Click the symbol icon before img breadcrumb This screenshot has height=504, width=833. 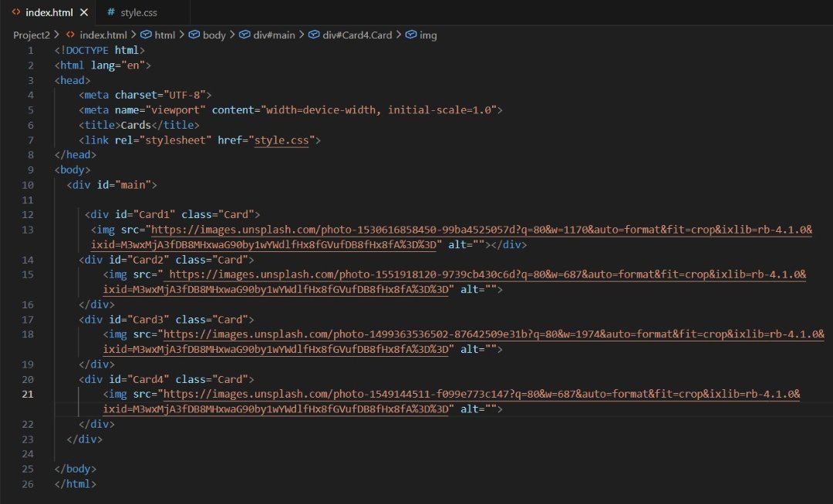410,35
